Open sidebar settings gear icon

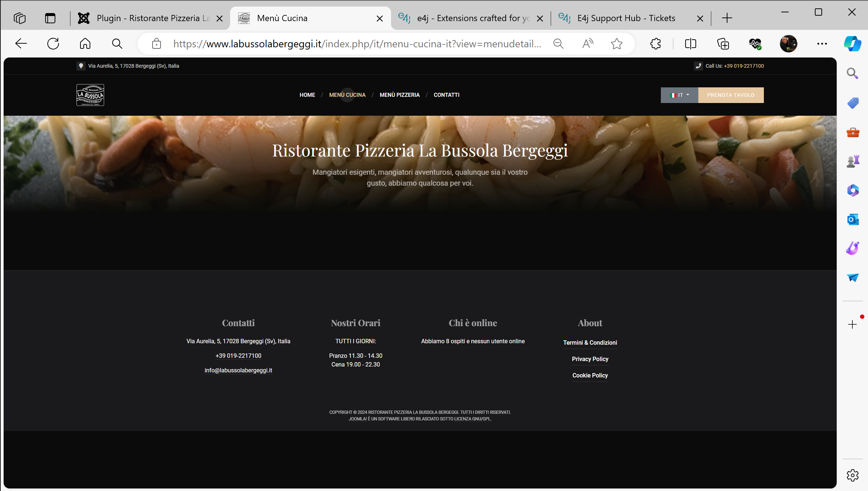[852, 475]
